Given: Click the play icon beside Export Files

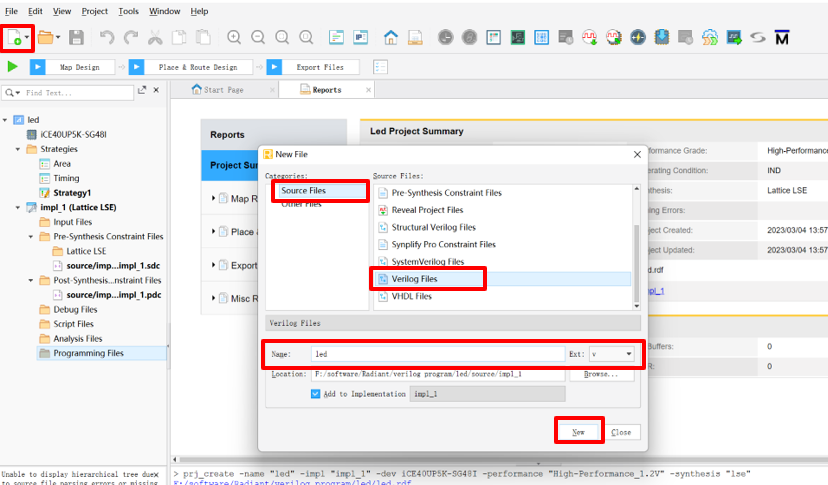Looking at the screenshot, I should pyautogui.click(x=274, y=67).
